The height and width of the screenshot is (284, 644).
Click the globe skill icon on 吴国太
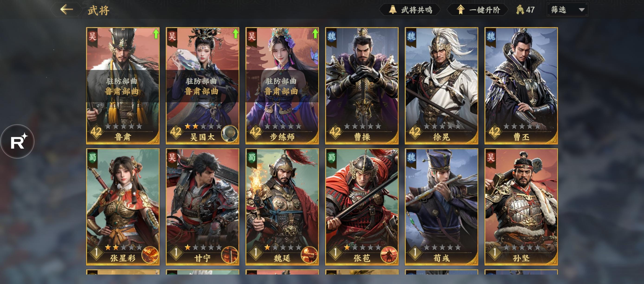229,134
